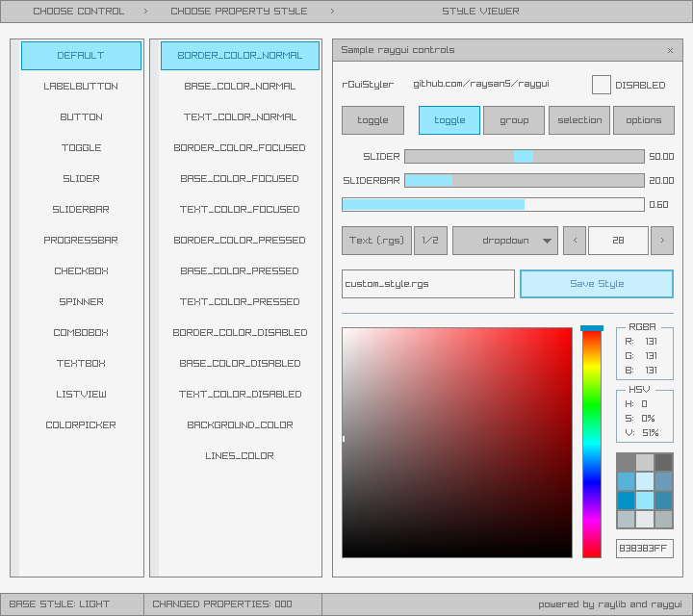Select the 'group' toggle option
693x616 pixels.
[514, 120]
